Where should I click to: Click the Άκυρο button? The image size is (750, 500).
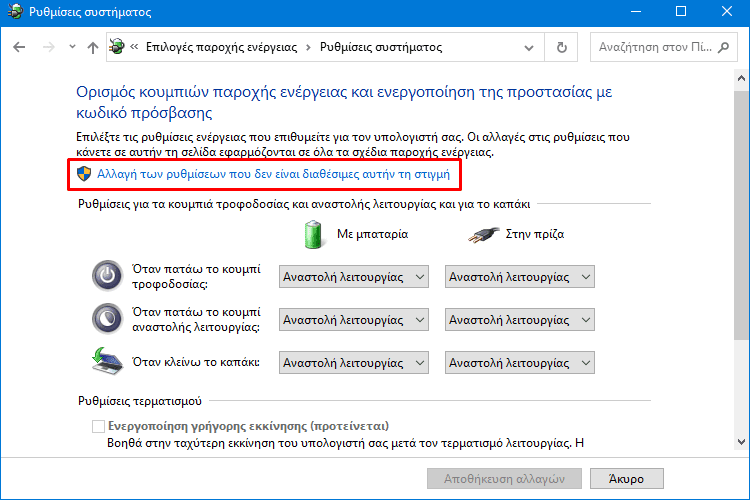click(x=627, y=479)
